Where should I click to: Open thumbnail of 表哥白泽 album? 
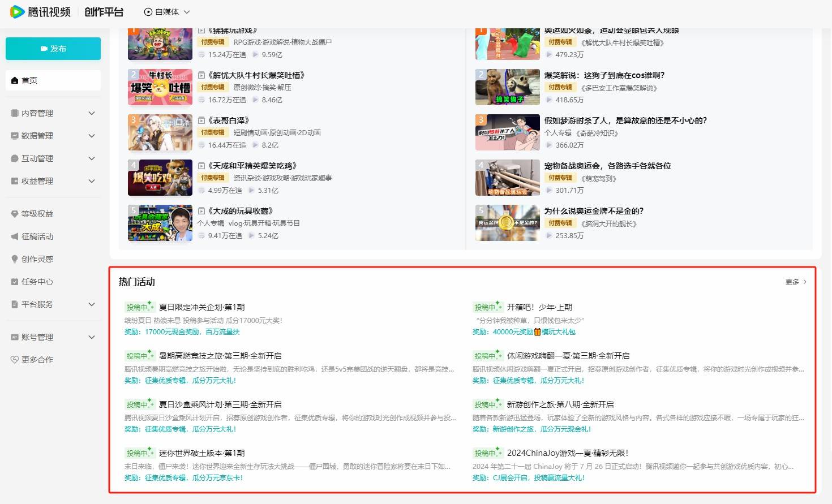point(160,132)
